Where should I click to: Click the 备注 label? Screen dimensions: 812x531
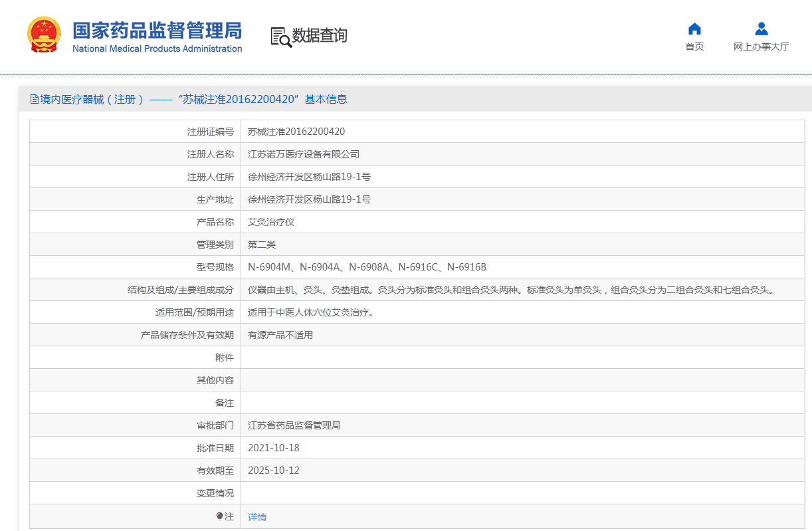225,403
